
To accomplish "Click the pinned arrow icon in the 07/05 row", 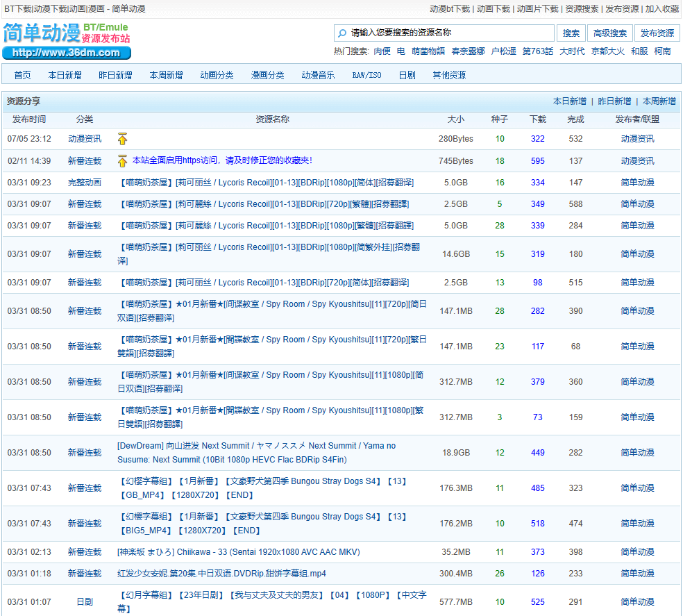I will pyautogui.click(x=122, y=139).
